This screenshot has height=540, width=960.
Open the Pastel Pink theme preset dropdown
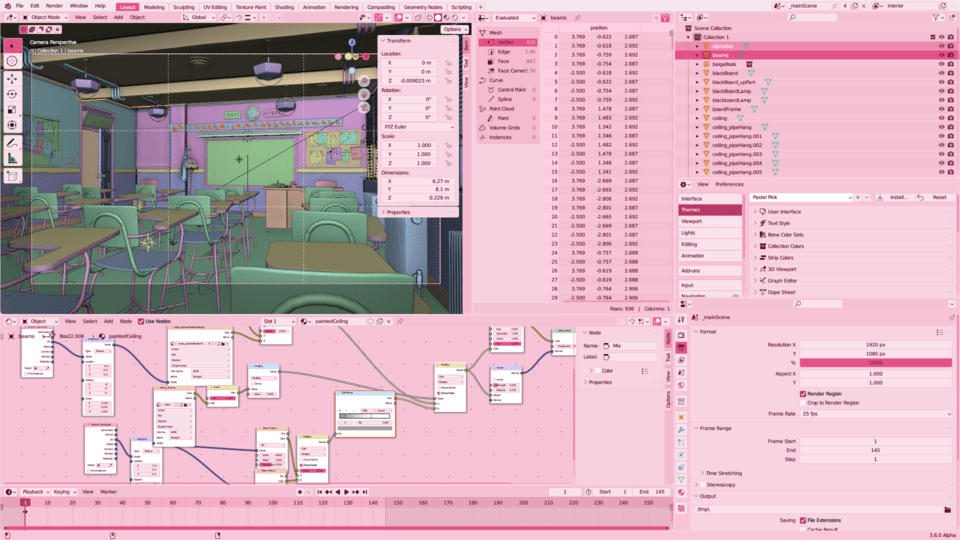[801, 197]
